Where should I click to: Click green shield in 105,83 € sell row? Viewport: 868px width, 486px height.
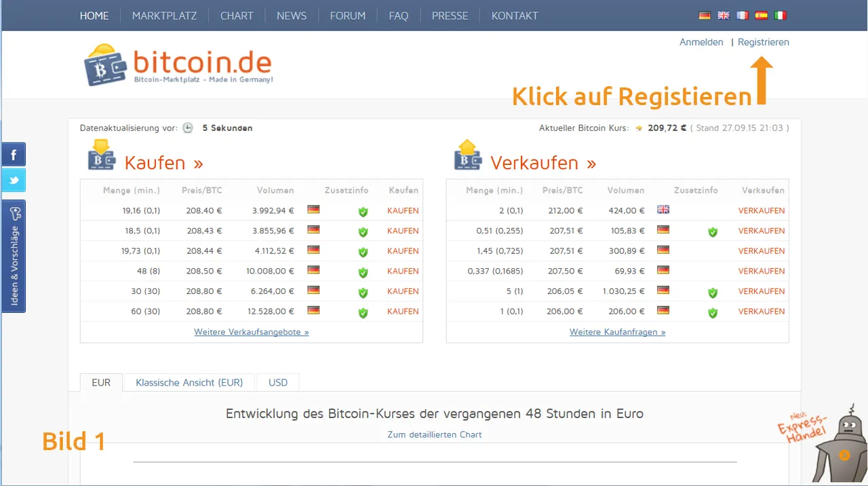tap(712, 232)
